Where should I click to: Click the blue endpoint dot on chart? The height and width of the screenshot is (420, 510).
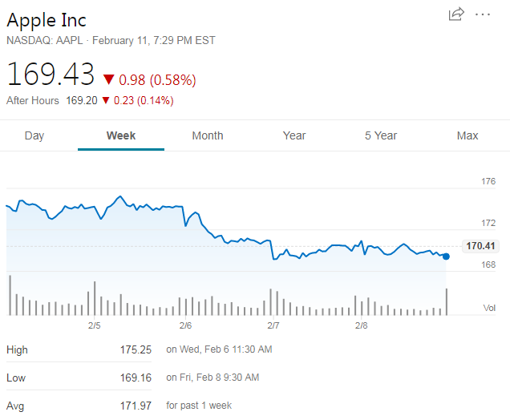click(446, 256)
